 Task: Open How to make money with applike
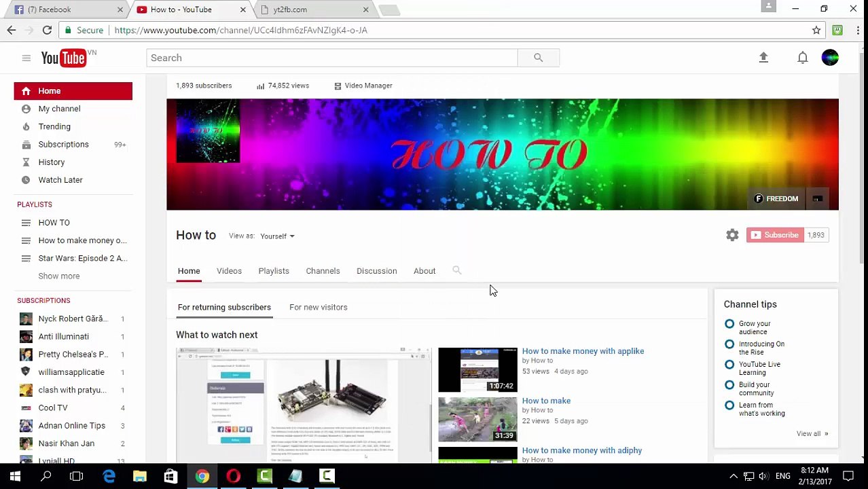click(x=583, y=351)
